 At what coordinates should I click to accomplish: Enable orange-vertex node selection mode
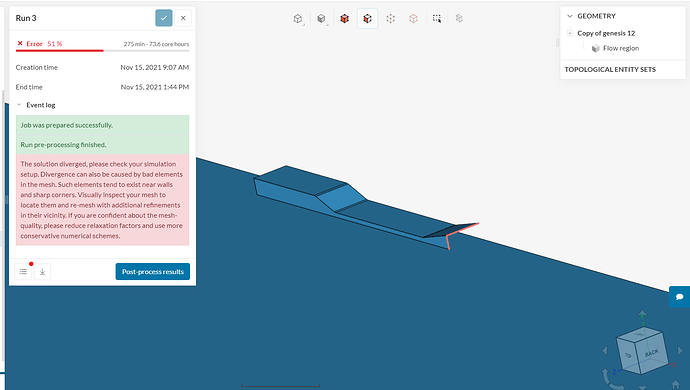(413, 18)
